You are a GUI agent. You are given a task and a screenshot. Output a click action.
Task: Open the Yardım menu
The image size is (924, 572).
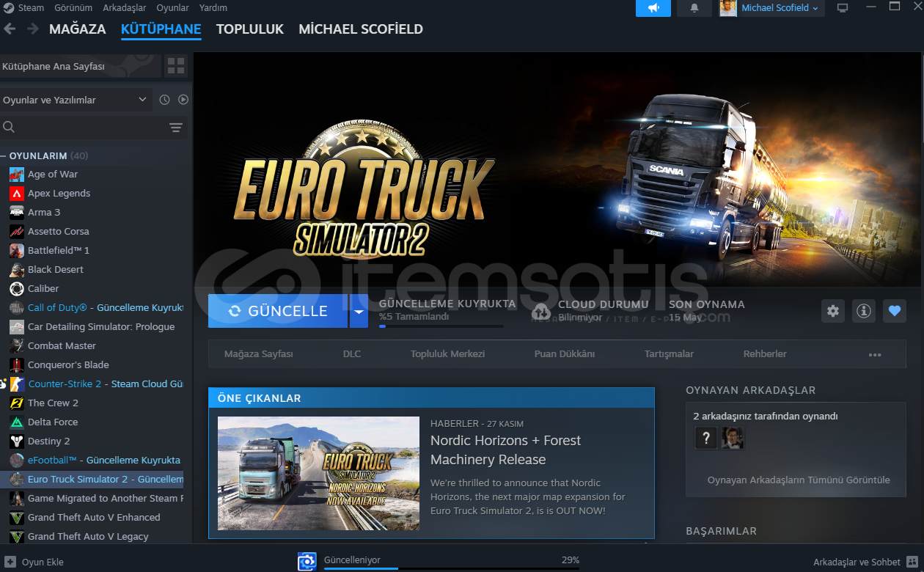[x=213, y=8]
